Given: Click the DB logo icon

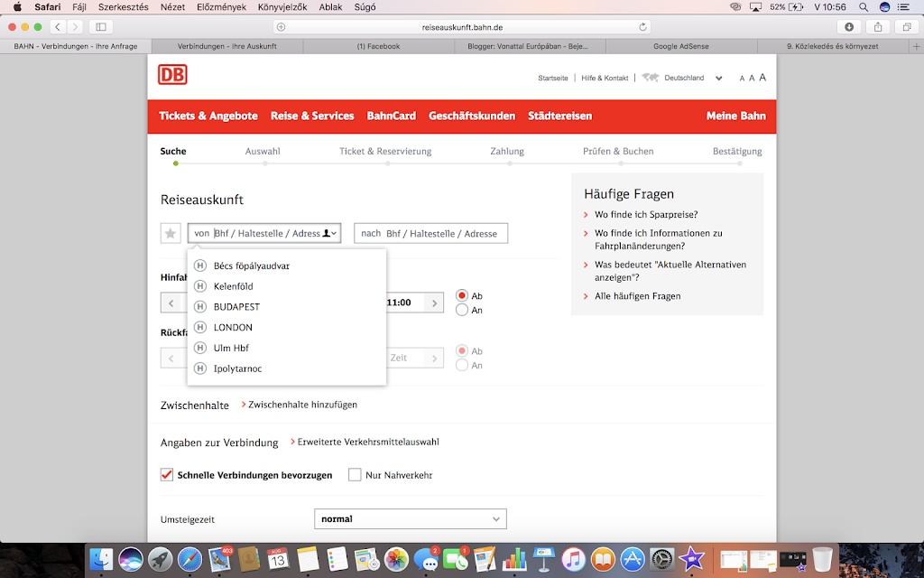Looking at the screenshot, I should (172, 75).
